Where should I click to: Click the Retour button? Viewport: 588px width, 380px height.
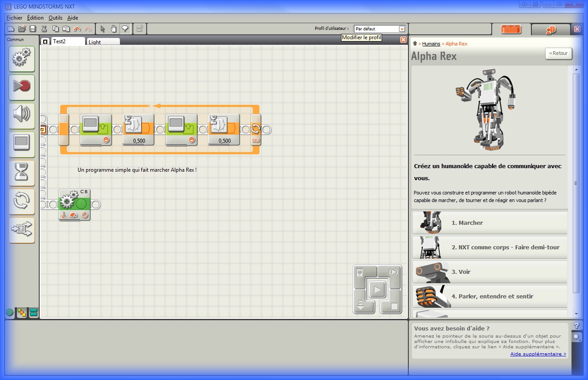click(559, 54)
